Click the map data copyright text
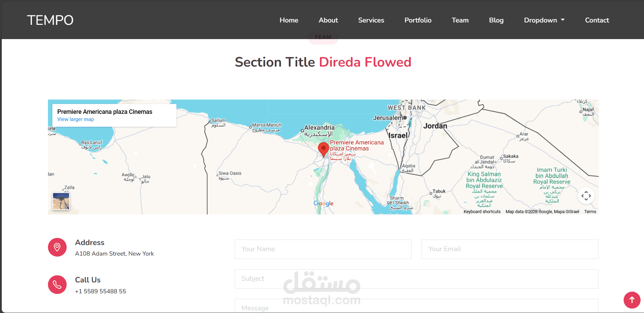The image size is (644, 313). (x=542, y=212)
